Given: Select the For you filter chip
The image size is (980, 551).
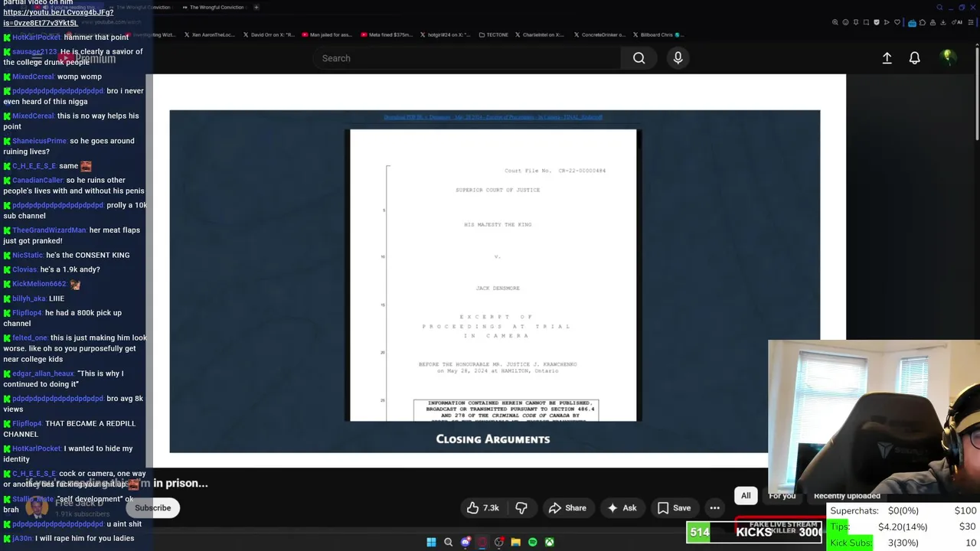Looking at the screenshot, I should 782,496.
